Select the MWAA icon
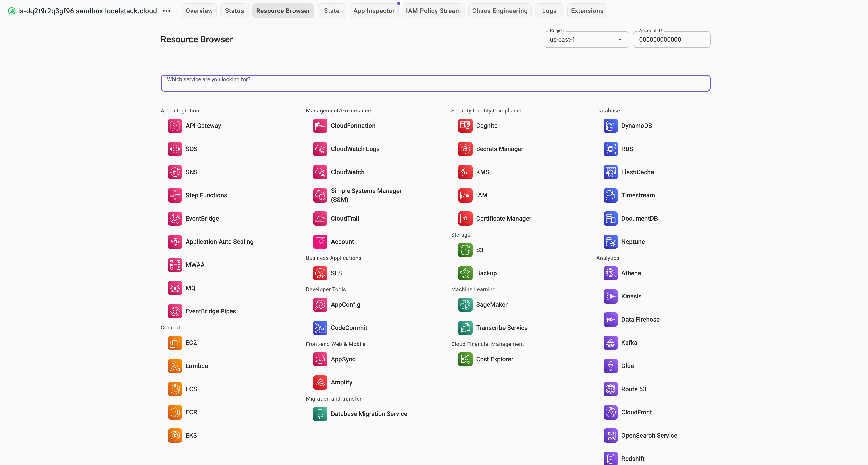This screenshot has width=868, height=465. [175, 265]
